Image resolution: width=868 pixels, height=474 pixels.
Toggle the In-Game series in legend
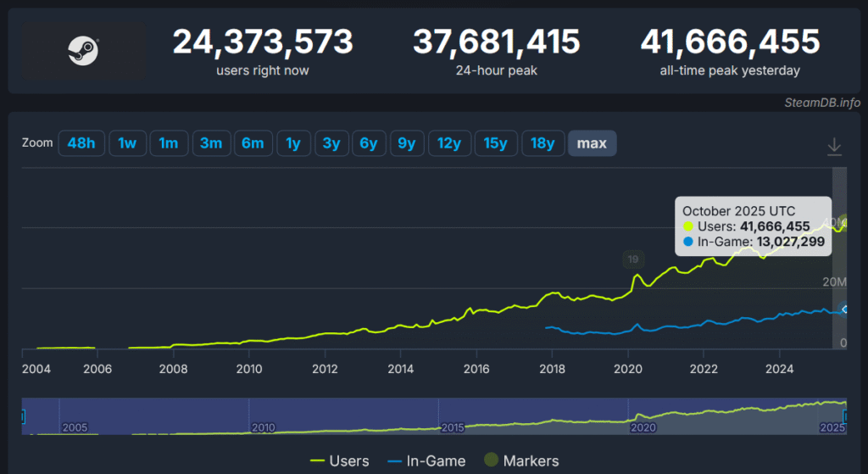click(x=426, y=461)
